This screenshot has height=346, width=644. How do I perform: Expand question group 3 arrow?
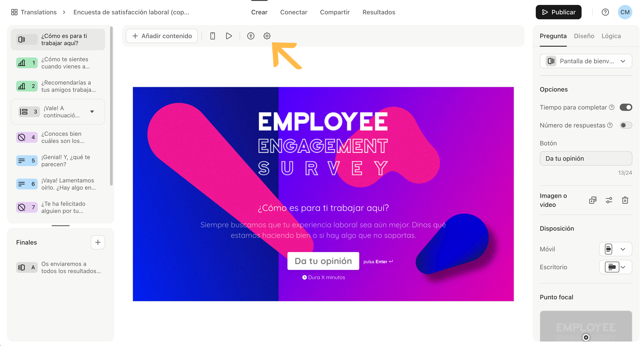pyautogui.click(x=92, y=112)
